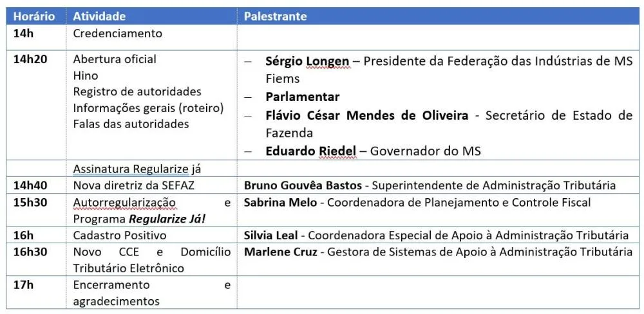Image resolution: width=644 pixels, height=314 pixels.
Task: Click the Horário column header
Action: point(33,16)
